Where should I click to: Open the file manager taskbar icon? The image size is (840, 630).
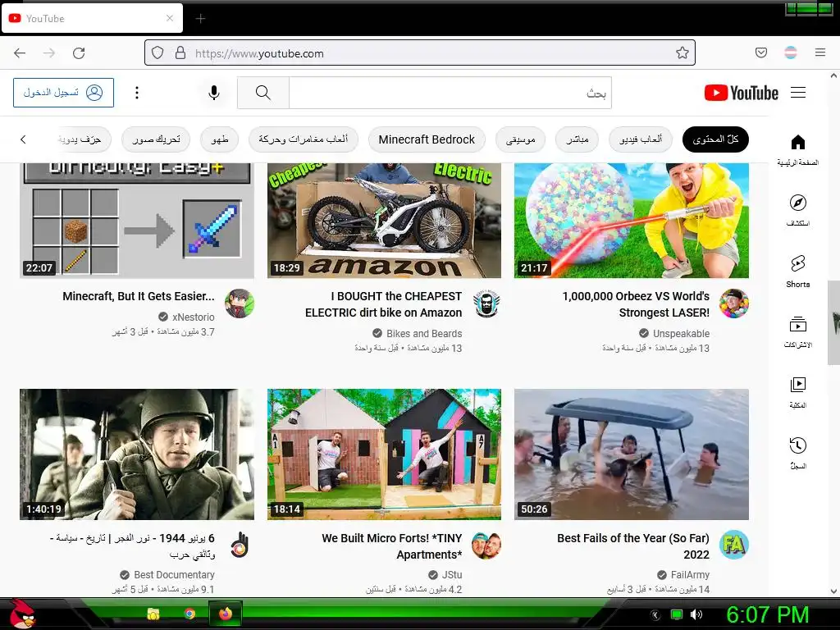[x=153, y=614]
